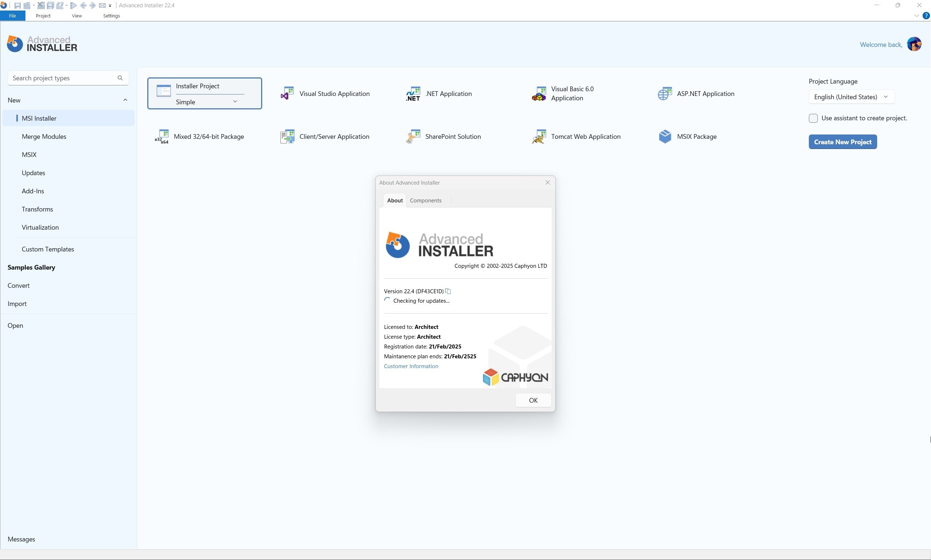The image size is (931, 560).
Task: Select the MSIX Package icon
Action: click(x=665, y=137)
